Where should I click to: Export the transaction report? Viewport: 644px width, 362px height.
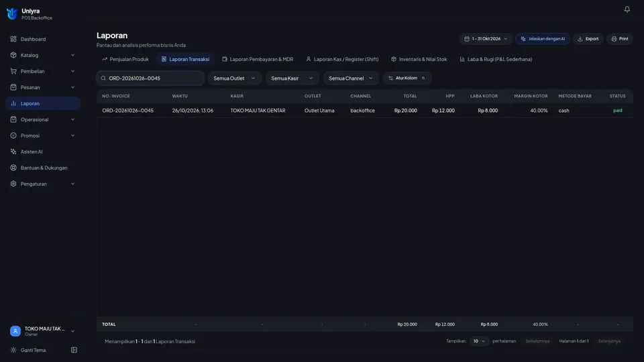point(588,39)
